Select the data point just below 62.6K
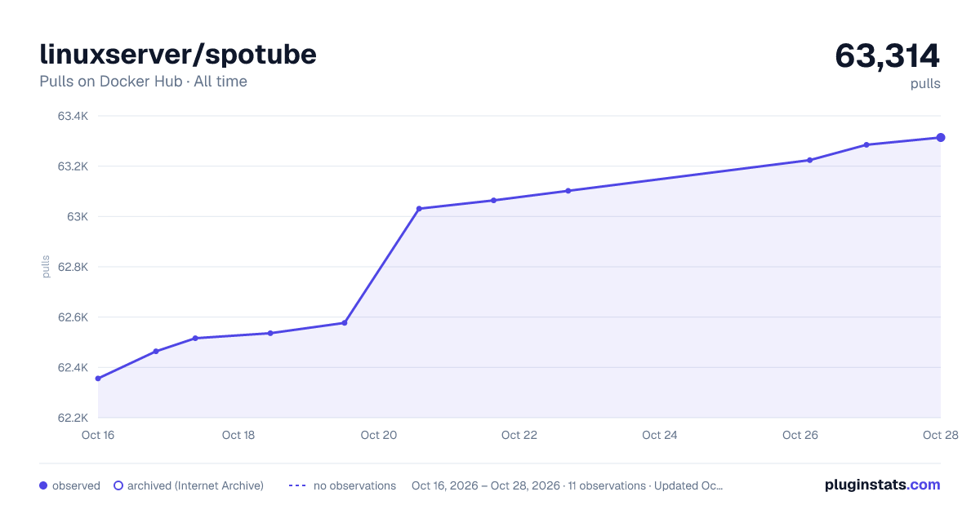 [345, 323]
